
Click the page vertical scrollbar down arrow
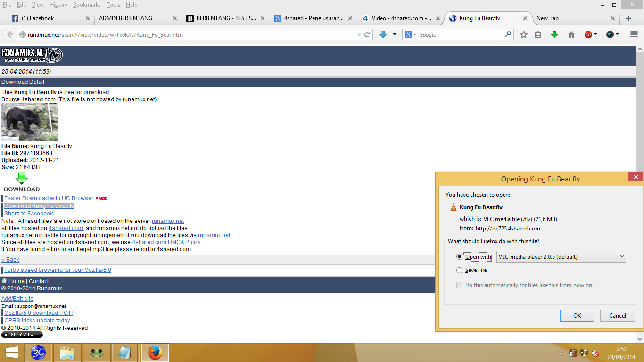(640, 339)
